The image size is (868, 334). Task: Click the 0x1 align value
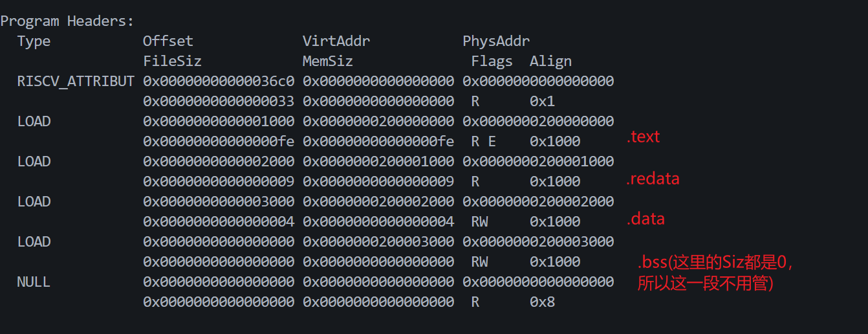[542, 102]
